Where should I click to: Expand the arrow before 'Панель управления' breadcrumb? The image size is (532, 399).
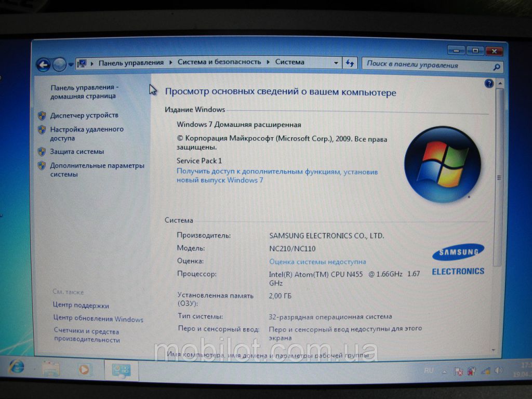pos(92,63)
